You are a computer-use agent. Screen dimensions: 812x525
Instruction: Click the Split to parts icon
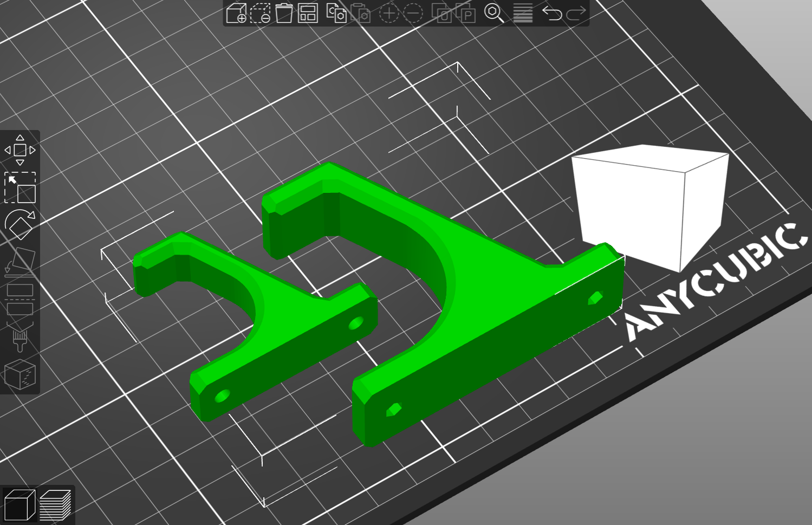coord(465,13)
